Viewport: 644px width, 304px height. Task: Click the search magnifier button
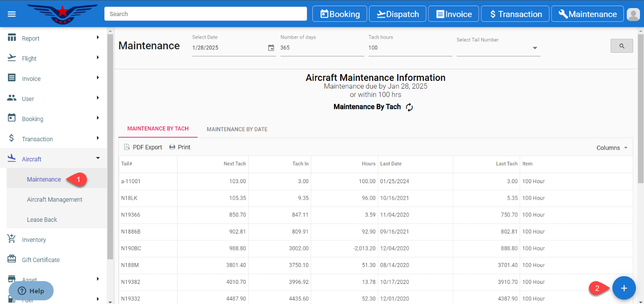621,46
